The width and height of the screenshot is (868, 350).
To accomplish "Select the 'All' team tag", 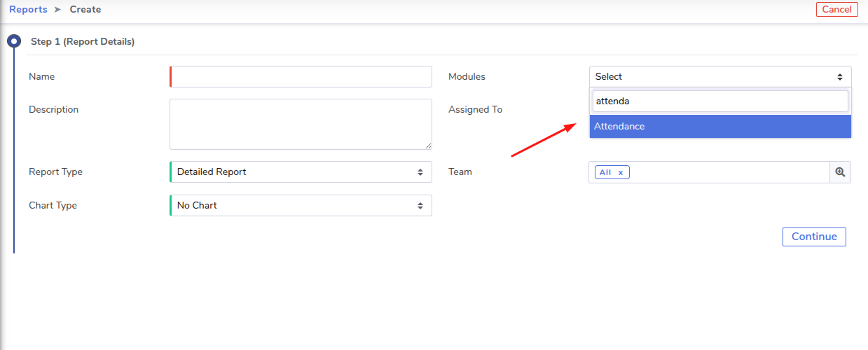I will [605, 172].
